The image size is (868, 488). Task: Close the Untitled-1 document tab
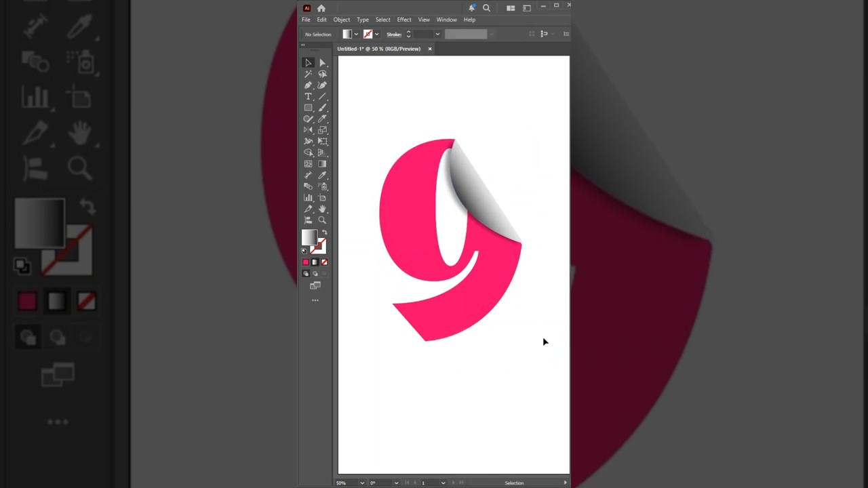point(429,49)
